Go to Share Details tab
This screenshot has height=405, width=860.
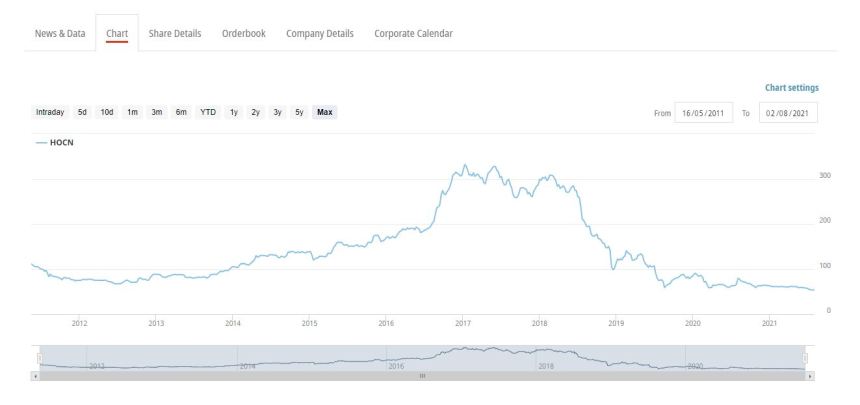(175, 33)
